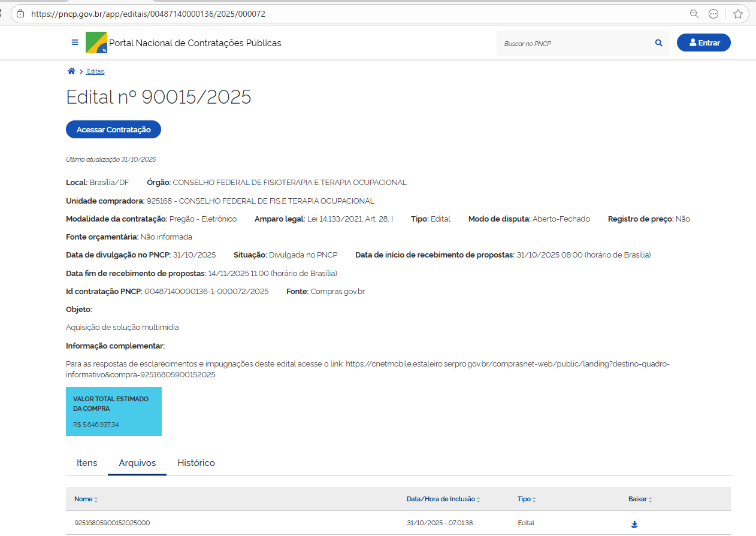Screen dimensions: 756x536
Task: Switch to the Itens tab
Action: tap(87, 463)
